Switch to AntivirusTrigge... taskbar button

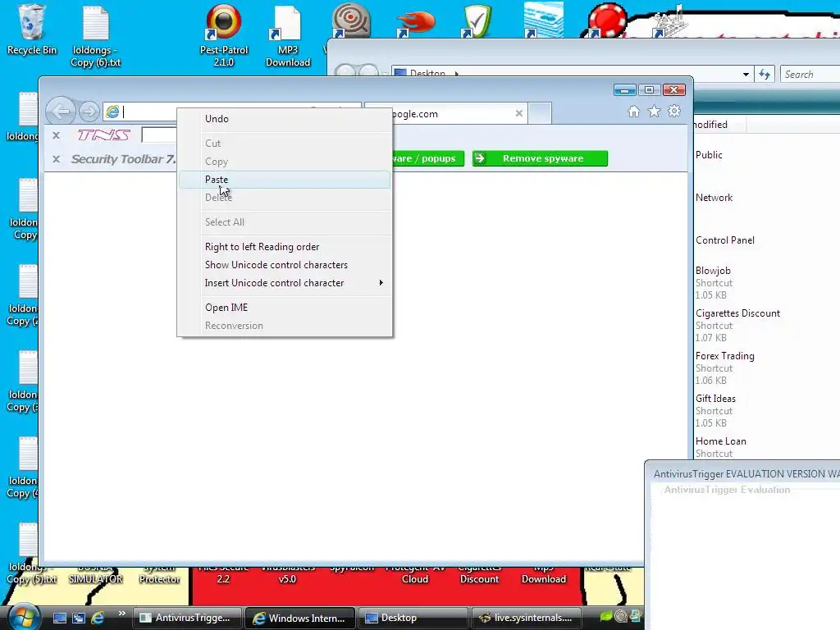coord(186,618)
